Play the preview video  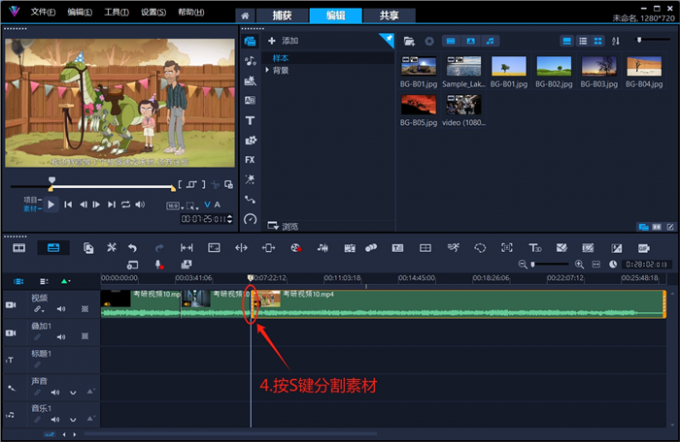[51, 204]
